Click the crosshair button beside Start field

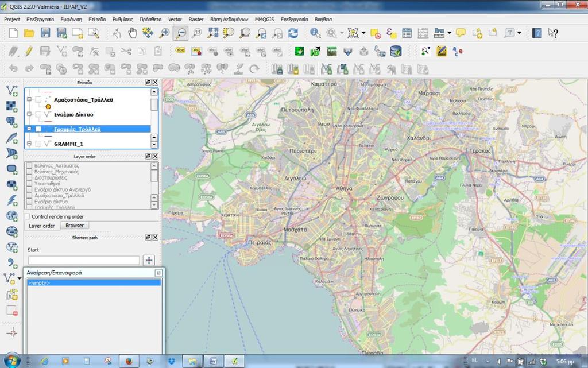(x=149, y=261)
